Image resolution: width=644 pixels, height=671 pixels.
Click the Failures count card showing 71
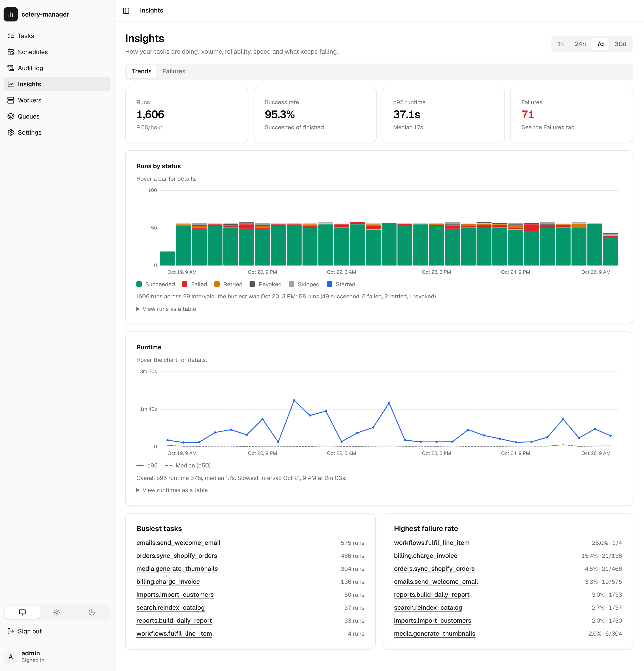click(x=572, y=115)
